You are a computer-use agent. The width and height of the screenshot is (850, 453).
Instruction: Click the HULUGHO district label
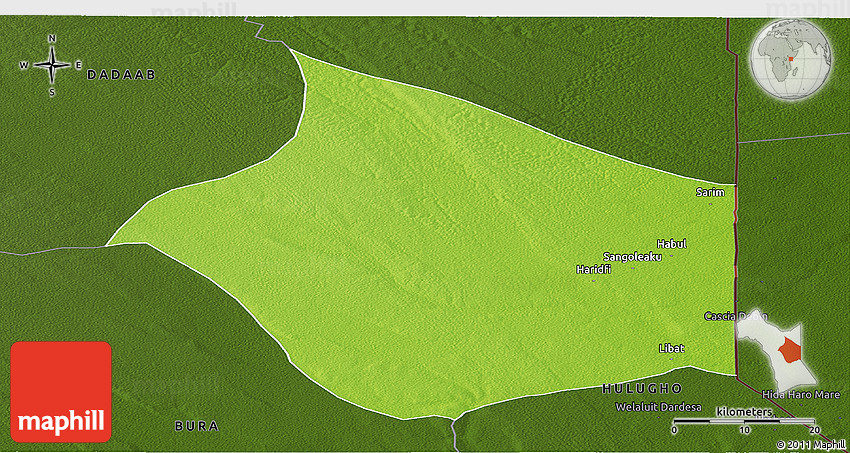coord(642,388)
